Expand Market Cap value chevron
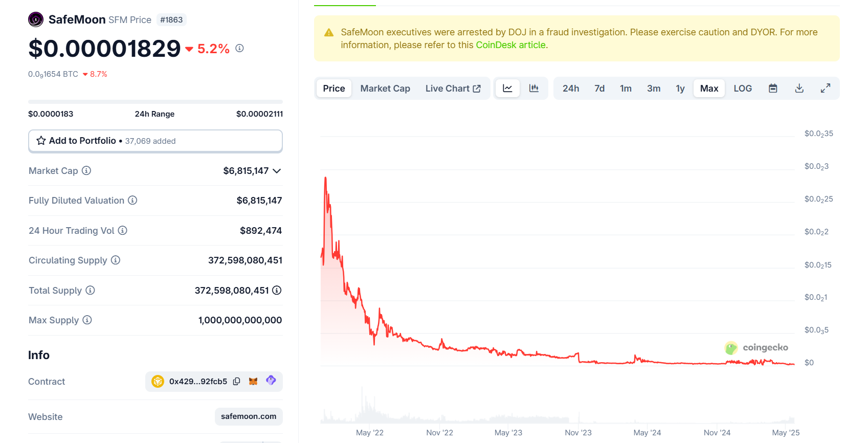 277,171
